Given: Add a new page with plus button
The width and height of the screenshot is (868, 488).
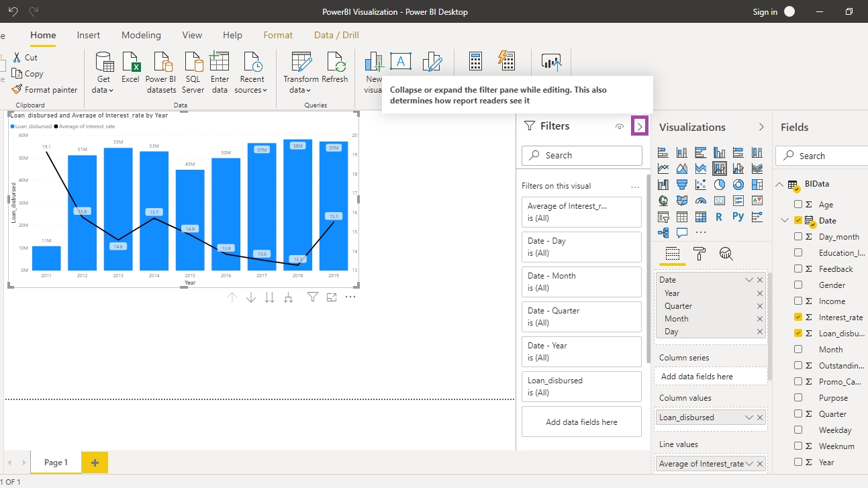Looking at the screenshot, I should [95, 462].
